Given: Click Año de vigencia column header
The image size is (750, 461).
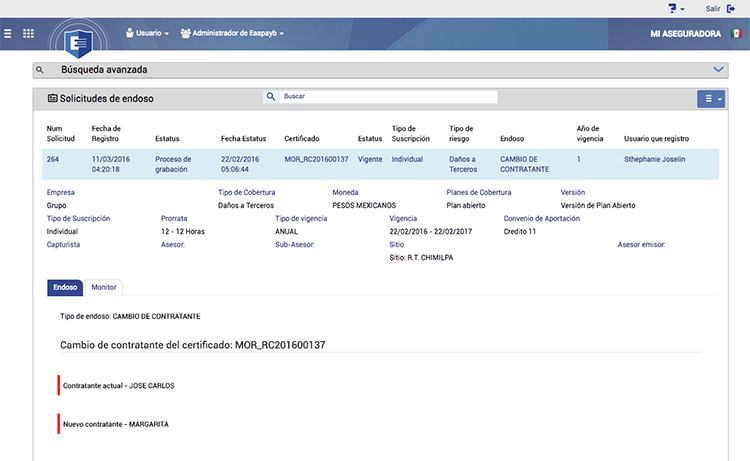Looking at the screenshot, I should (590, 133).
